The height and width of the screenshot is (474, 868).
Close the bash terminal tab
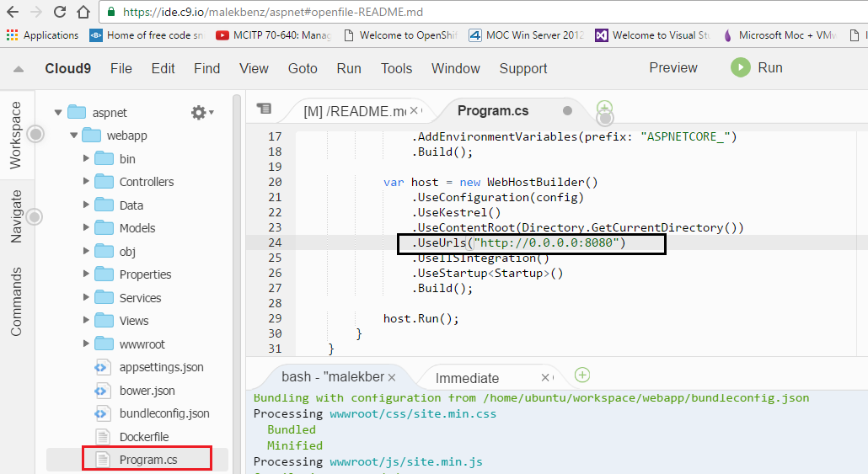pos(392,378)
